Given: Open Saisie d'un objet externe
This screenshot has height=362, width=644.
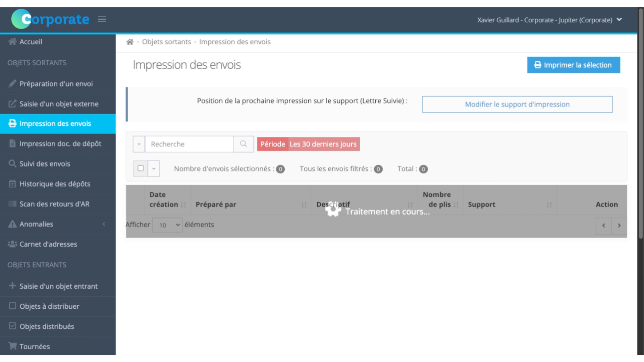Looking at the screenshot, I should click(58, 104).
